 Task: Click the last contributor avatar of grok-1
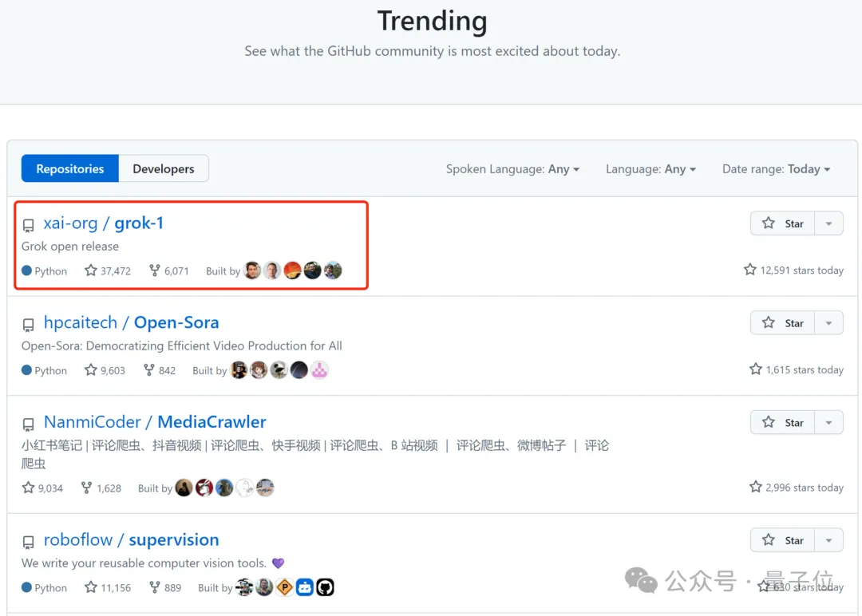pos(333,270)
